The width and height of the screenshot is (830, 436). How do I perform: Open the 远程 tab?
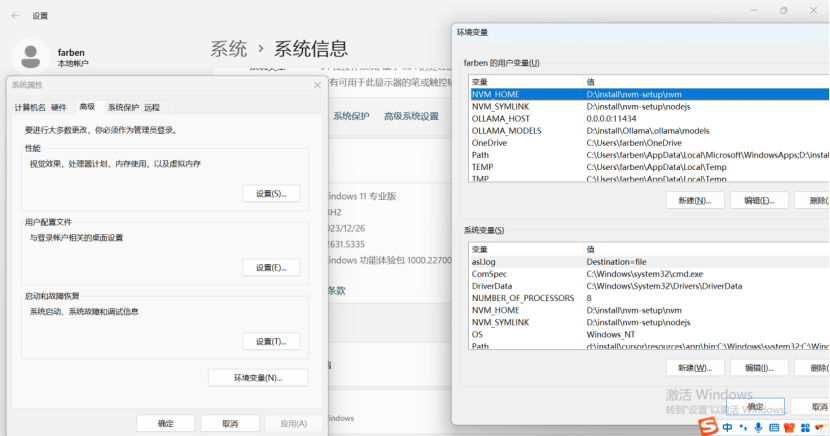(x=152, y=107)
